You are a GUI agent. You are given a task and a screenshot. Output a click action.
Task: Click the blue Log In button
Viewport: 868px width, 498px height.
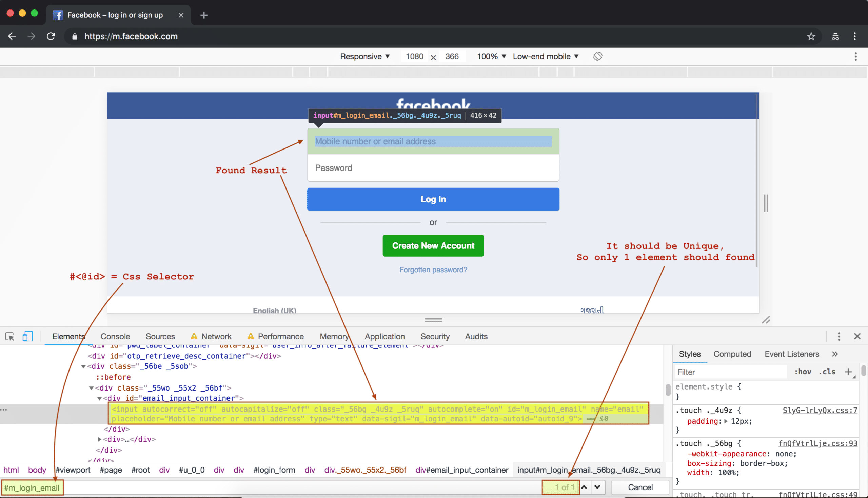tap(433, 199)
